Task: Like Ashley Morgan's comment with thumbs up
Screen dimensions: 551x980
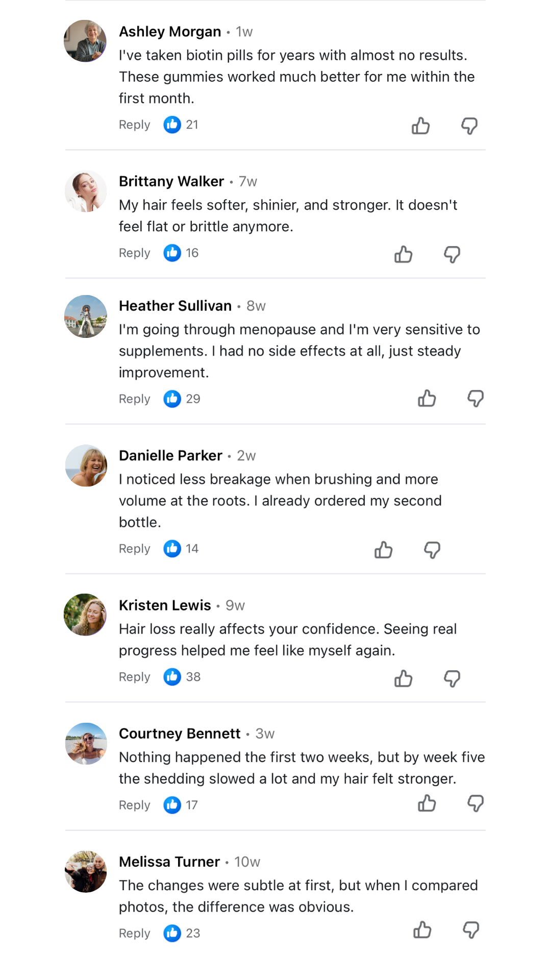Action: point(421,126)
